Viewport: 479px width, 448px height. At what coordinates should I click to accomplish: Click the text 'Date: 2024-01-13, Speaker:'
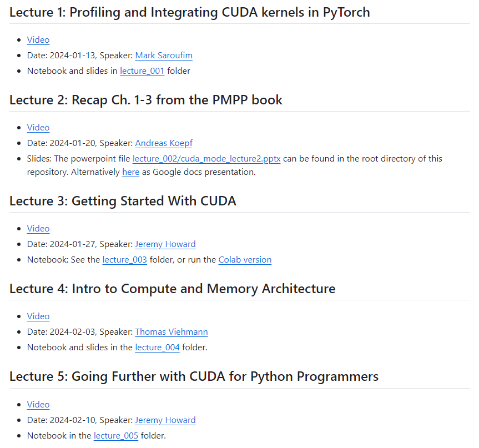click(80, 56)
